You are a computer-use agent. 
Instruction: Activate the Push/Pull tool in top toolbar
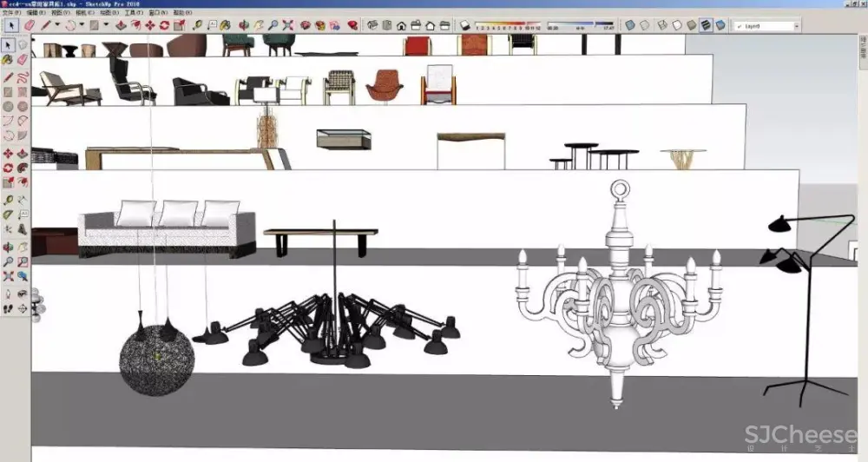[x=122, y=26]
